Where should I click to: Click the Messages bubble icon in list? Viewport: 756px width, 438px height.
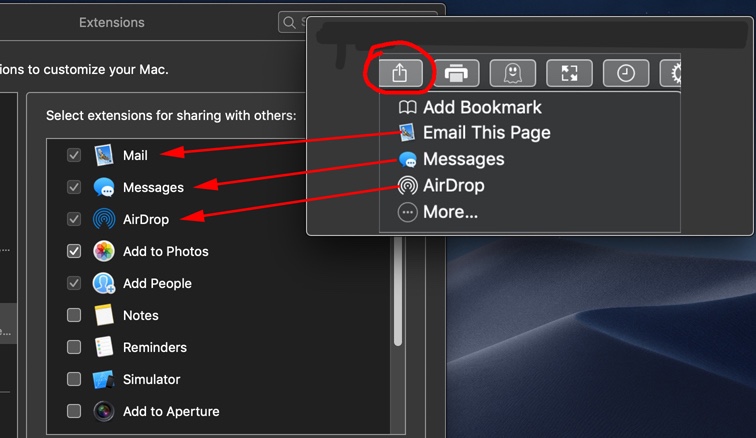[104, 187]
